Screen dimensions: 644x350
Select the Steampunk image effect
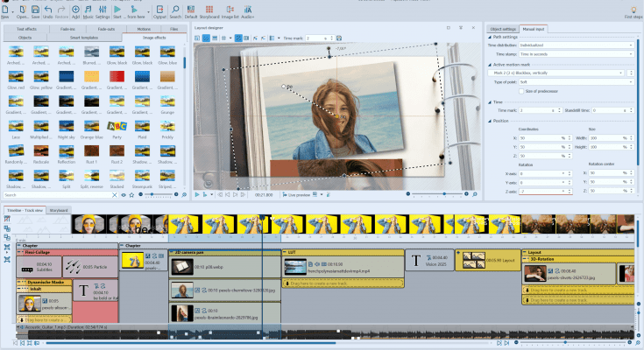142,179
